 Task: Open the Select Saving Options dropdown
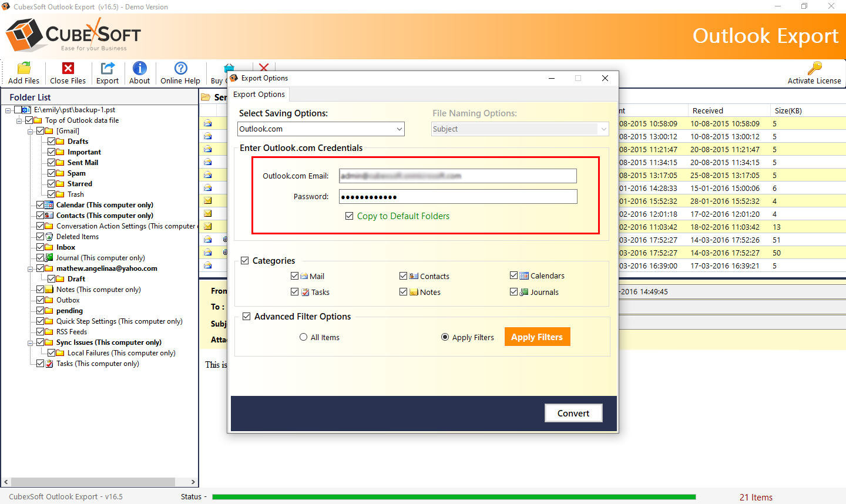point(321,129)
